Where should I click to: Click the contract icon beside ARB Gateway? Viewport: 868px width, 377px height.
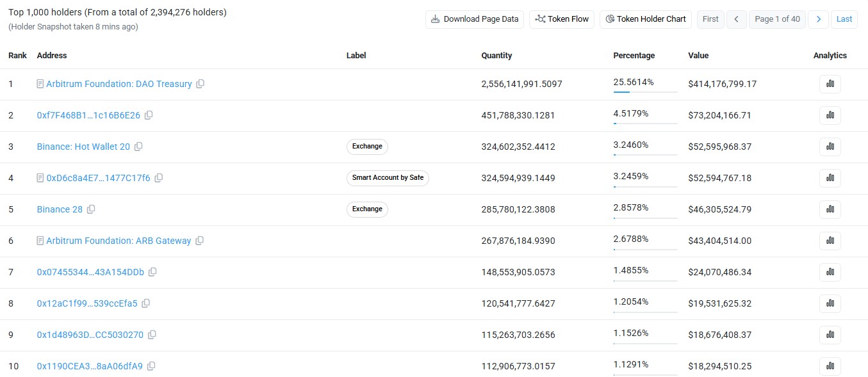[x=40, y=241]
